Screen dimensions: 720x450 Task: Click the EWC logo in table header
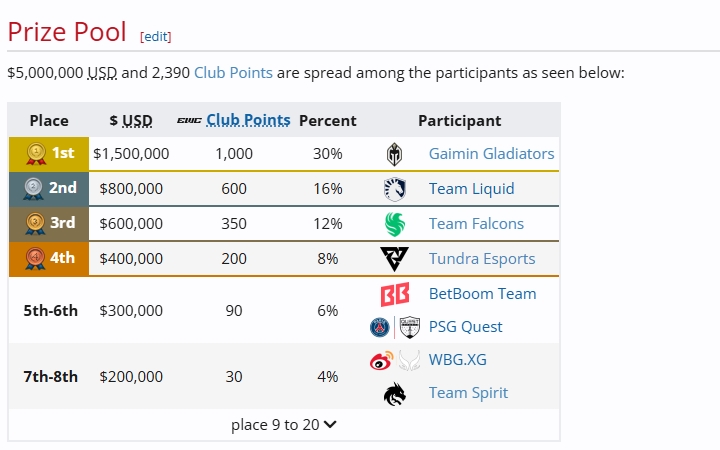click(189, 121)
